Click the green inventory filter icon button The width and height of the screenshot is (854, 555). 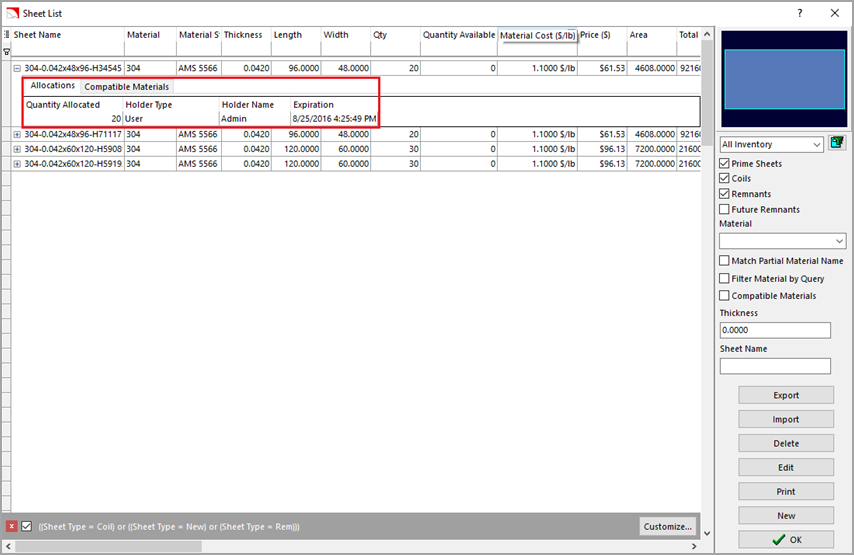837,143
